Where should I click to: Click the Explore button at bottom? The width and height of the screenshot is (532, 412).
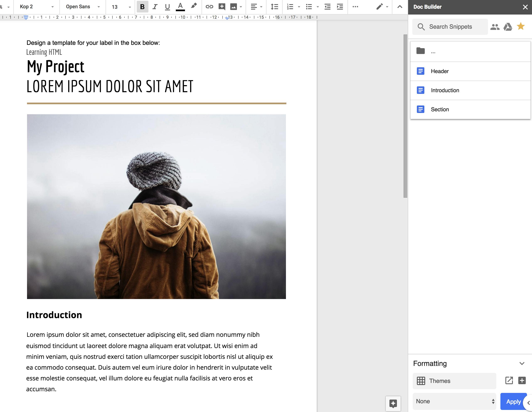[393, 403]
